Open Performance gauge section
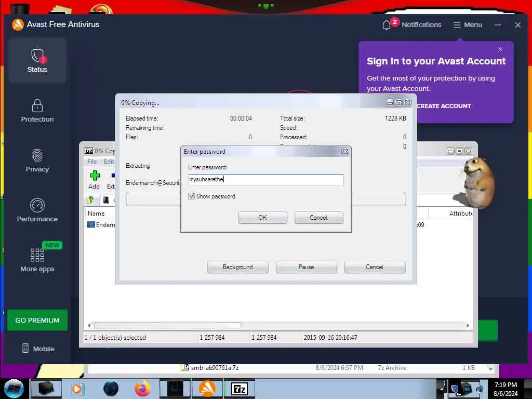This screenshot has height=399, width=532. pyautogui.click(x=37, y=210)
